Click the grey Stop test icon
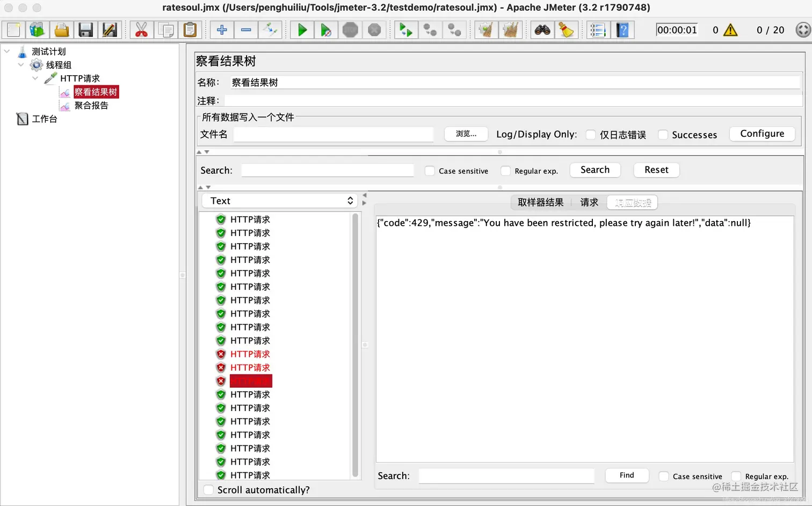The image size is (812, 506). [x=350, y=30]
